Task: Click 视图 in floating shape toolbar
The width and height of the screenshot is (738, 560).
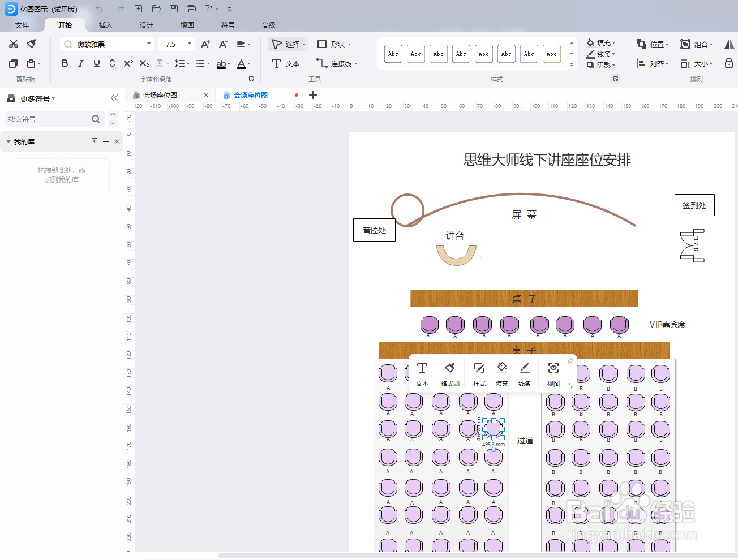Action: click(x=553, y=374)
